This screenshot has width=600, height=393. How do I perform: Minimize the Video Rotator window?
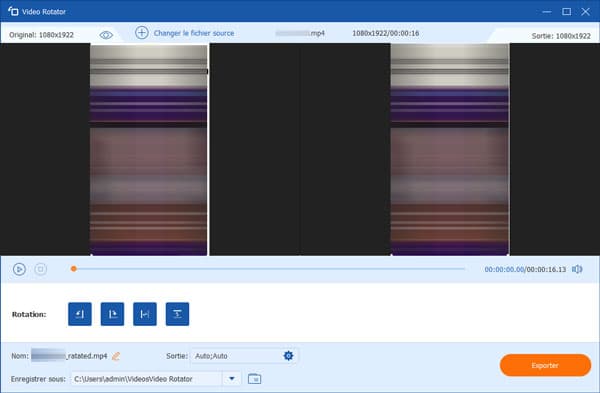click(x=547, y=11)
